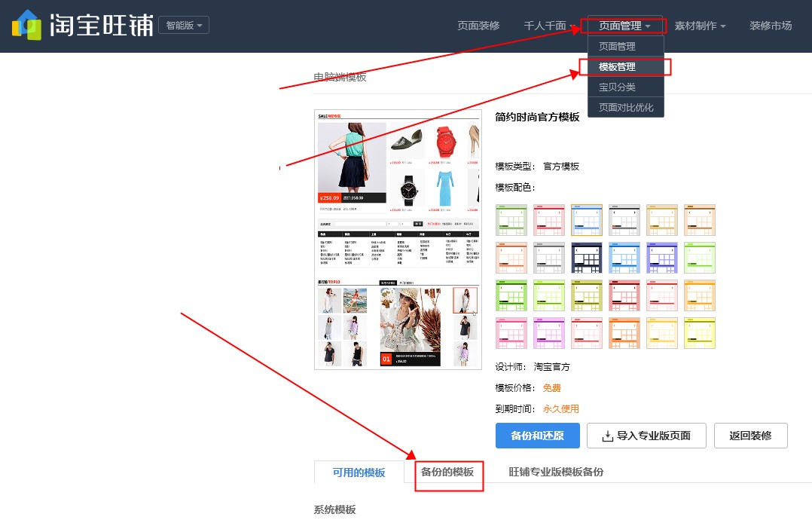
Task: Expand the 素材制作 dropdown
Action: (x=698, y=25)
